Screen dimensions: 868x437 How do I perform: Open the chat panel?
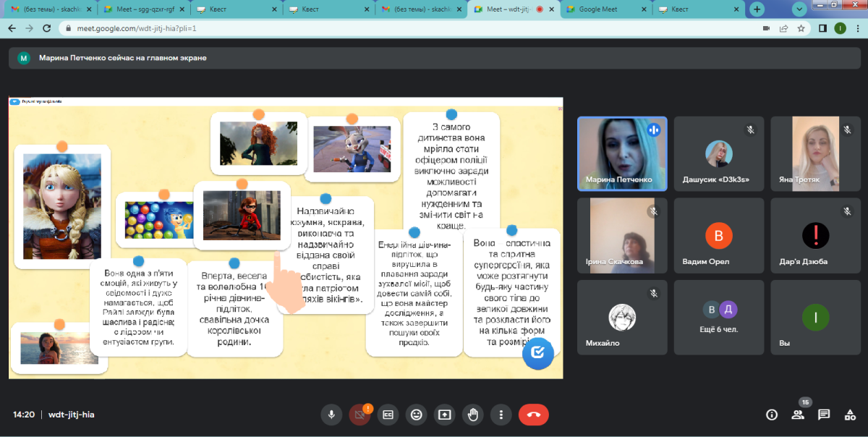click(823, 415)
